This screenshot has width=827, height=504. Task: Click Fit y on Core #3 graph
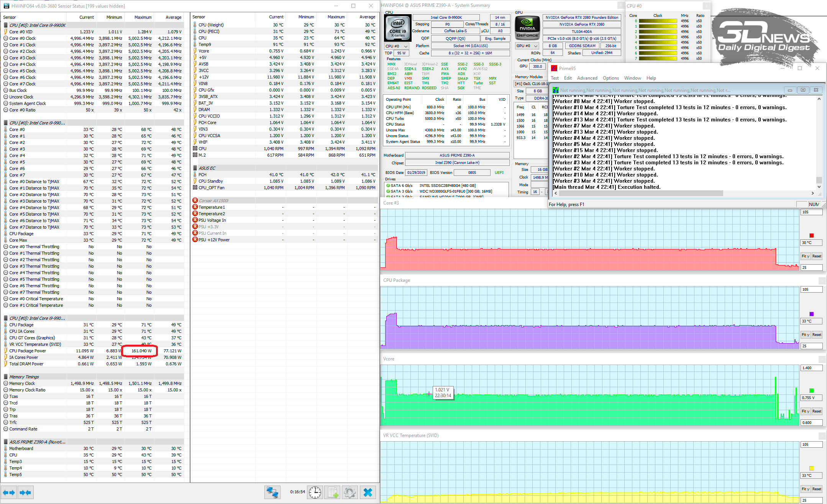(x=805, y=256)
